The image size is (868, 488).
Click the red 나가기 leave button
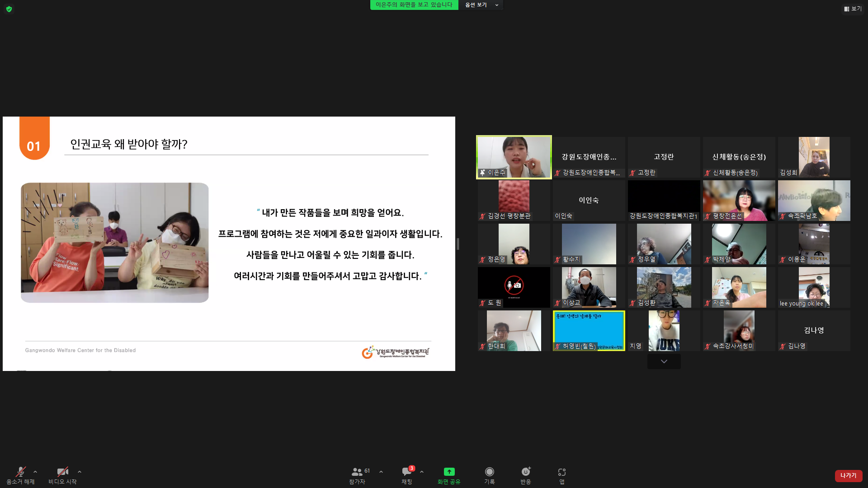pyautogui.click(x=849, y=475)
